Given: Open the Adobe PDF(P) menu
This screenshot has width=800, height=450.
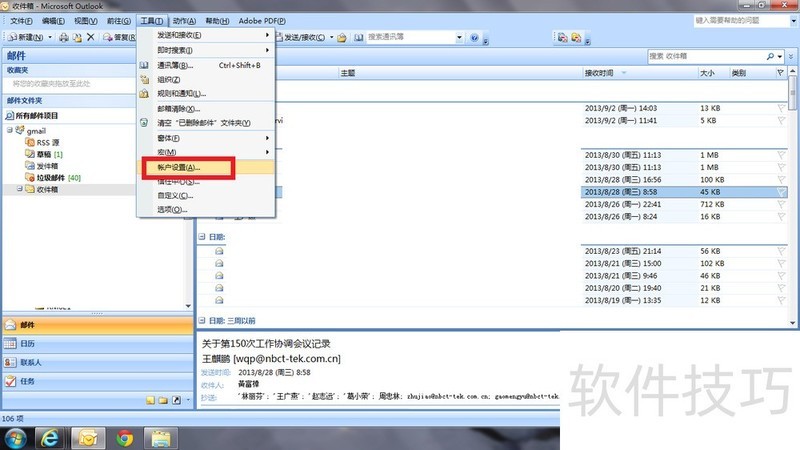Looking at the screenshot, I should pyautogui.click(x=262, y=21).
